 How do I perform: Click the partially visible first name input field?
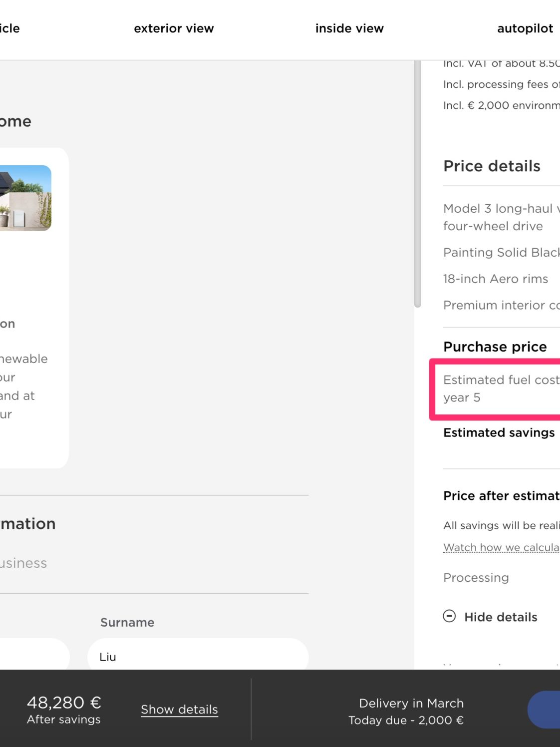(34, 654)
